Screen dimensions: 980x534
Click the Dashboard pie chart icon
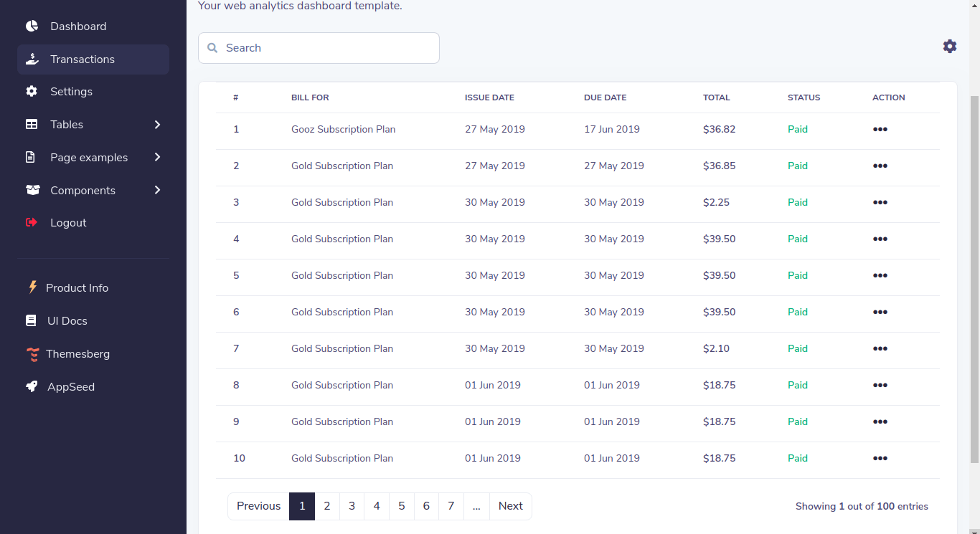(x=32, y=26)
